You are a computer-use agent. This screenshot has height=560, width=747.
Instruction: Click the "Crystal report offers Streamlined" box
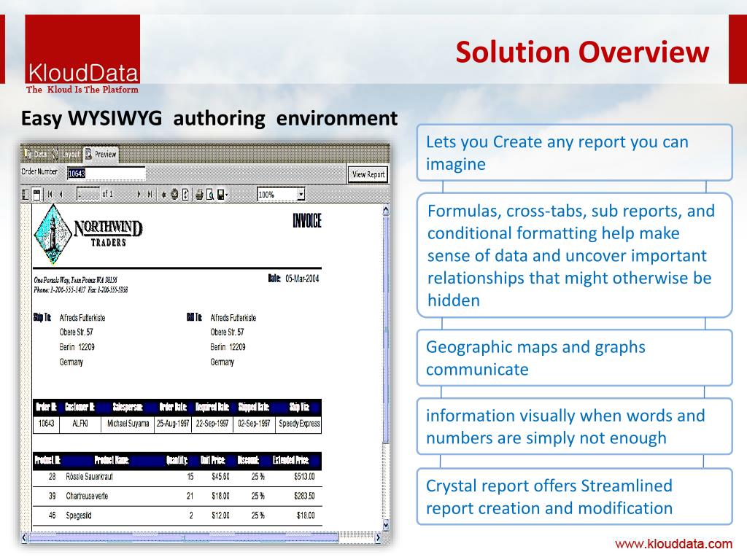(x=574, y=497)
